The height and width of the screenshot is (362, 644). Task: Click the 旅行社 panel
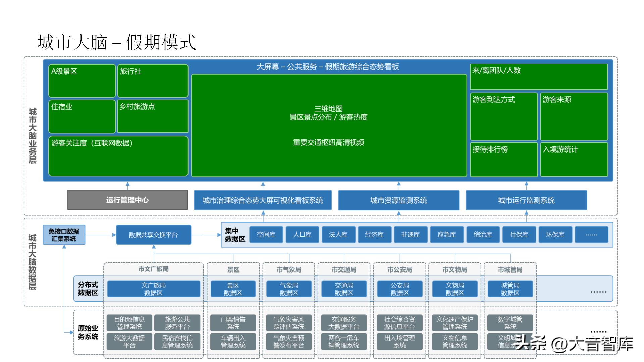coord(153,80)
